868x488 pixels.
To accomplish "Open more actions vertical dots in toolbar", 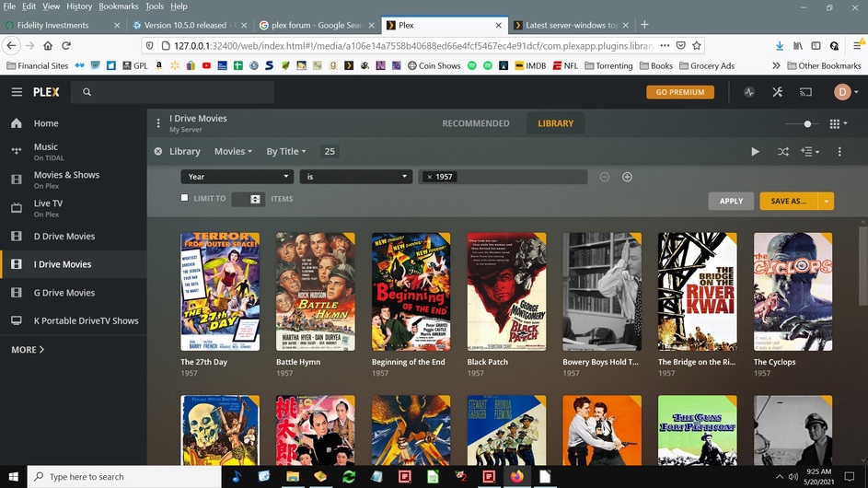I will (x=839, y=151).
